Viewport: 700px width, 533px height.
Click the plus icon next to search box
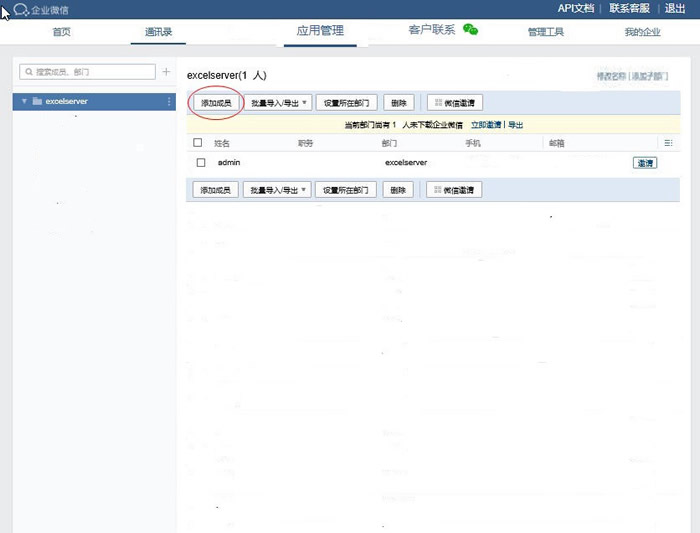pyautogui.click(x=166, y=72)
